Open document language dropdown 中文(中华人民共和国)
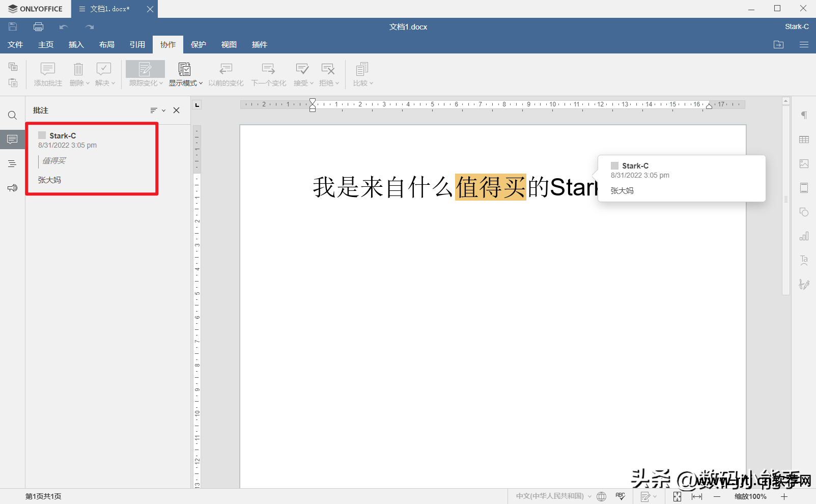This screenshot has width=816, height=504. [553, 496]
